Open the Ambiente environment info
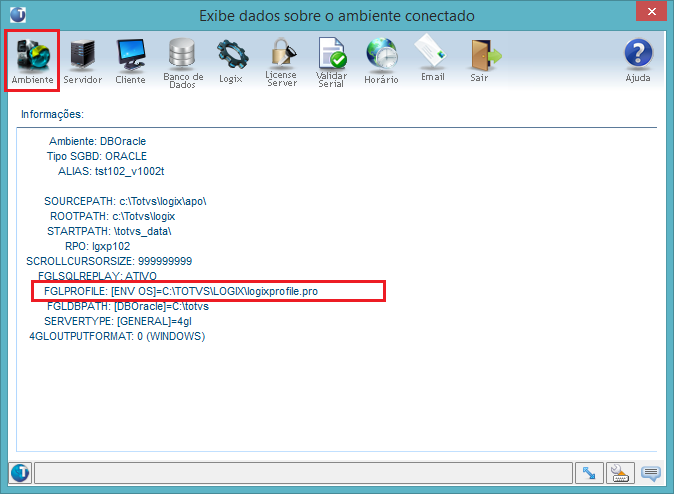This screenshot has width=674, height=494. point(32,61)
